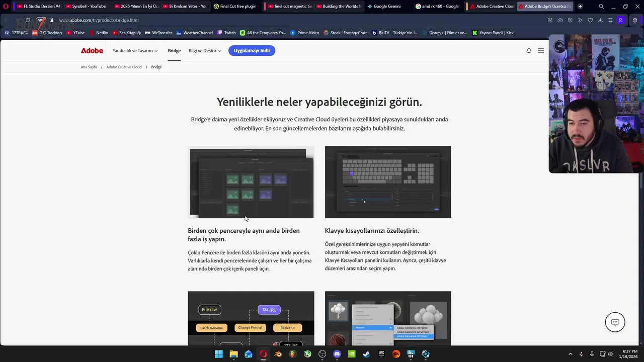The height and width of the screenshot is (362, 644).
Task: Switch to SyroBell - YouTube tab
Action: tap(87, 7)
